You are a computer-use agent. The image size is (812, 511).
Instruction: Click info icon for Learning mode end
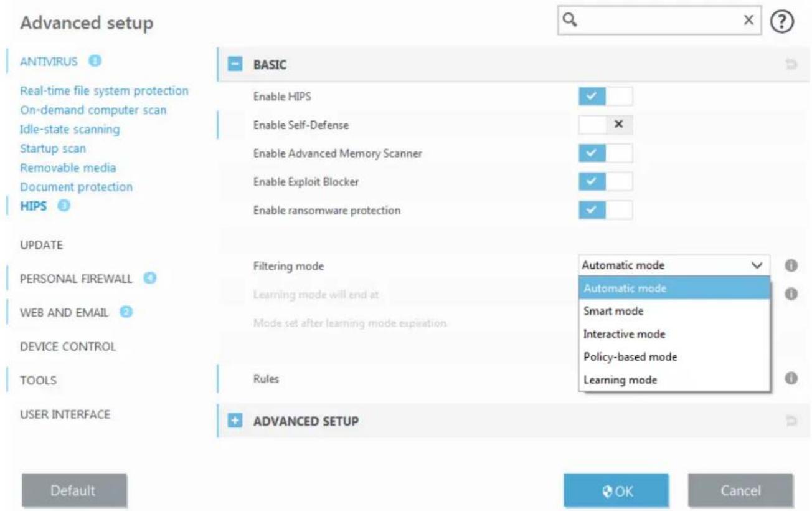791,294
